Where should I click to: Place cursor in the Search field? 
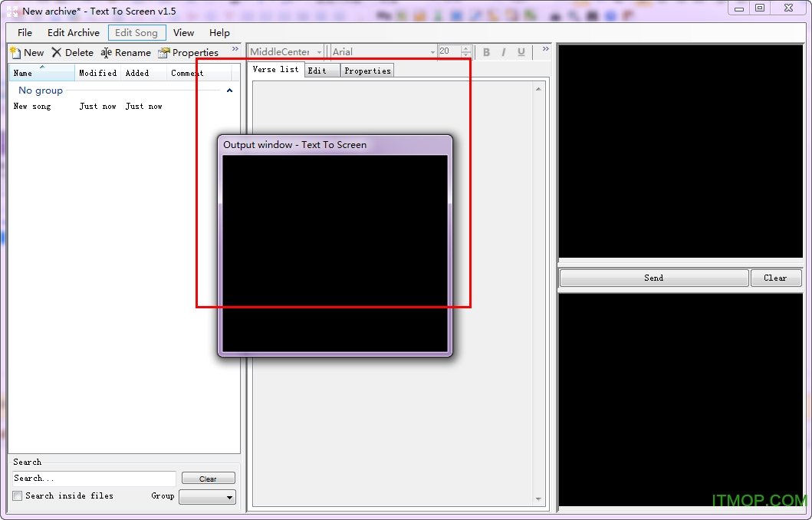pyautogui.click(x=91, y=478)
